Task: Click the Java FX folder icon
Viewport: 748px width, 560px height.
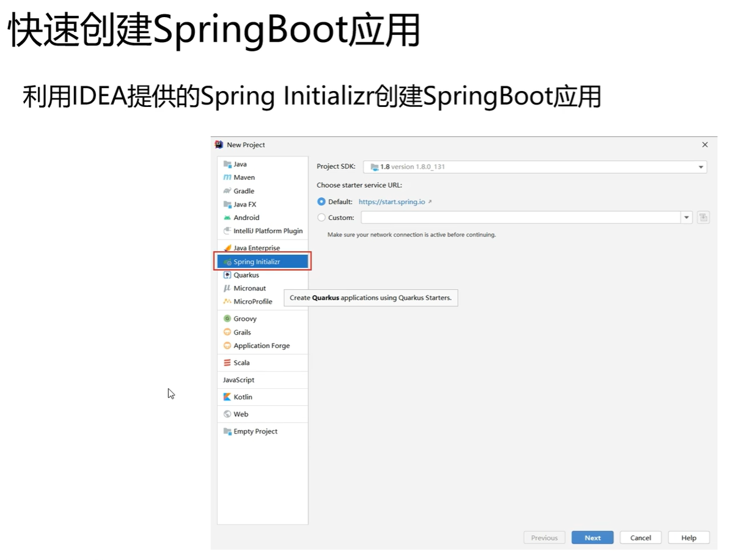Action: click(x=227, y=204)
